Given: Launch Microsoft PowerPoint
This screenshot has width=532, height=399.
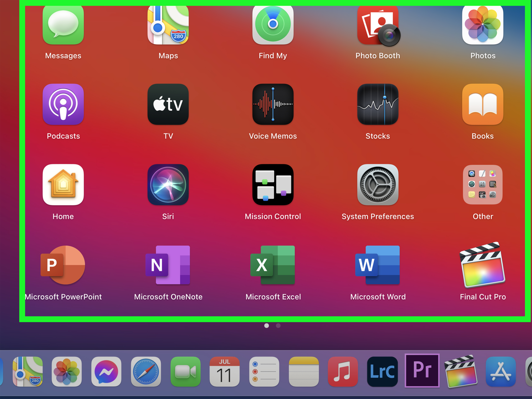Looking at the screenshot, I should tap(63, 265).
